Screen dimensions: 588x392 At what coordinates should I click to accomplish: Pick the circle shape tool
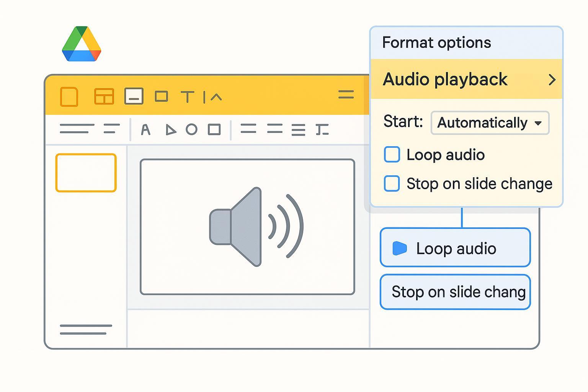(191, 130)
